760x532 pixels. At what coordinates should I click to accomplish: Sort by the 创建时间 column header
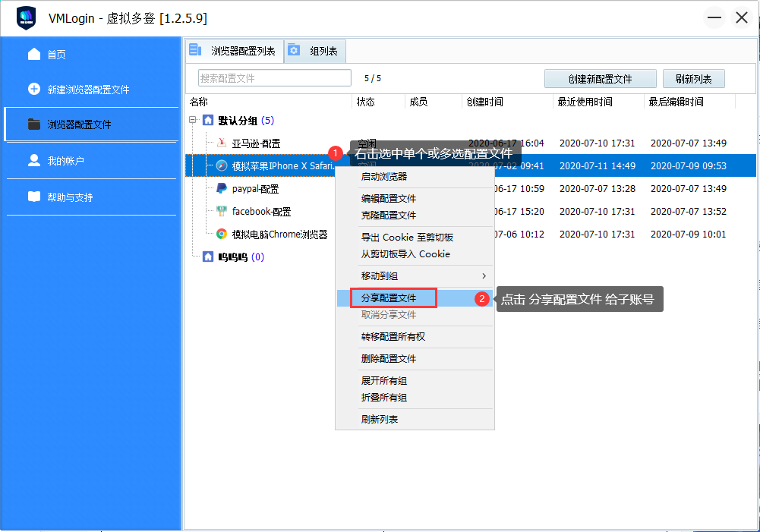(484, 102)
